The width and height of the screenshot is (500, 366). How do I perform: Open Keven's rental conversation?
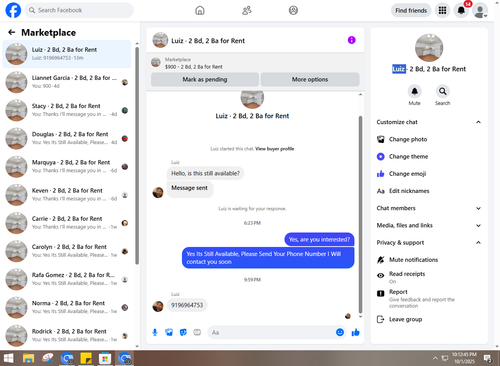click(67, 195)
